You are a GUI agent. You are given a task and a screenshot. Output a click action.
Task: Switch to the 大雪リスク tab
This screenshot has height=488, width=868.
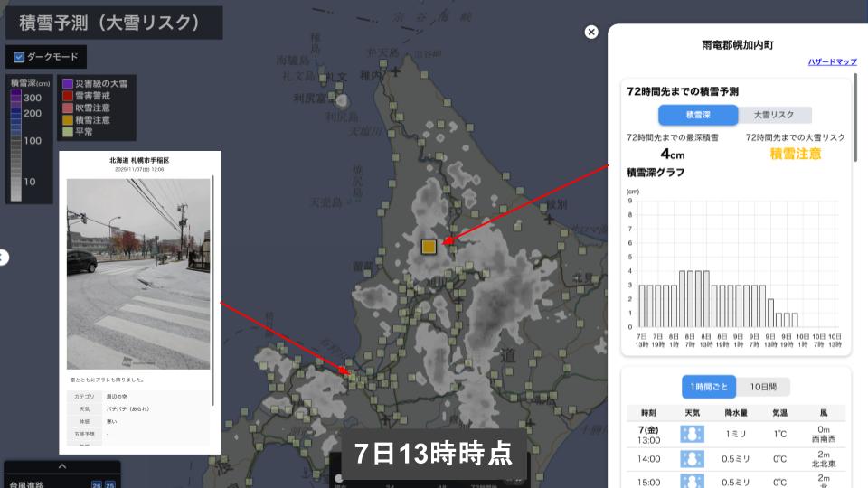[774, 115]
